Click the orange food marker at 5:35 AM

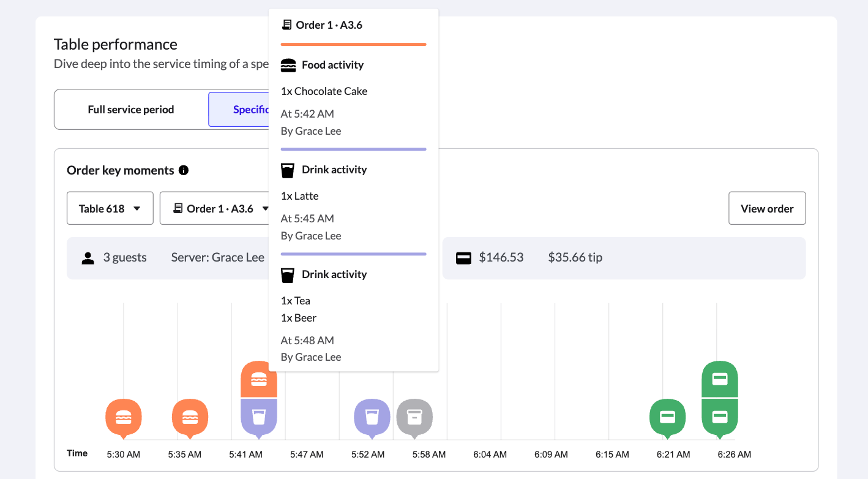pos(190,418)
